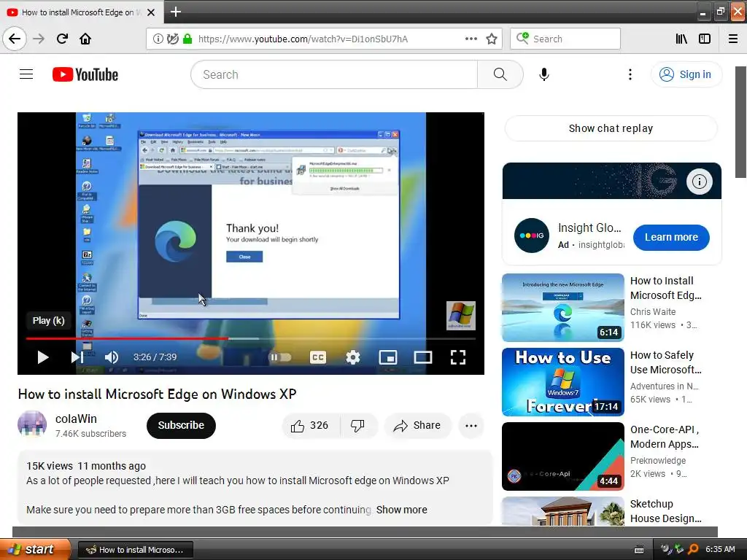The width and height of the screenshot is (747, 560).
Task: Open the colaWin channel name link
Action: tap(76, 419)
